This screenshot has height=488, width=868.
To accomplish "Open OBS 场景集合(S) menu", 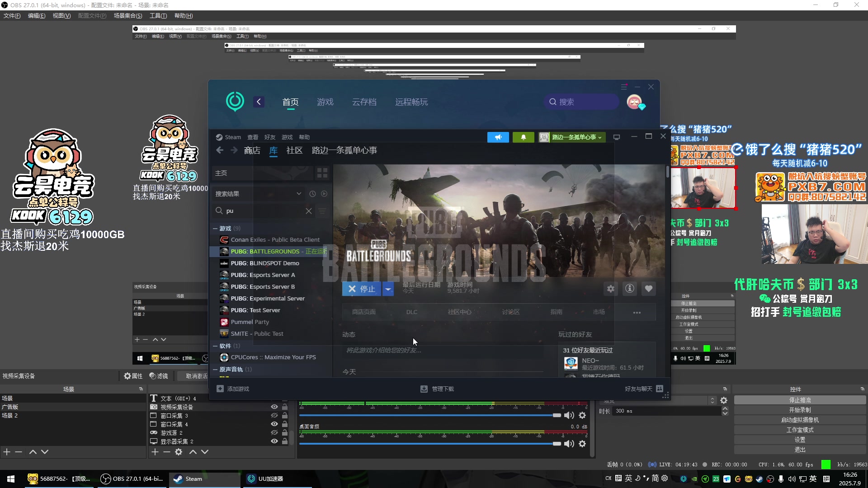I will click(x=128, y=16).
